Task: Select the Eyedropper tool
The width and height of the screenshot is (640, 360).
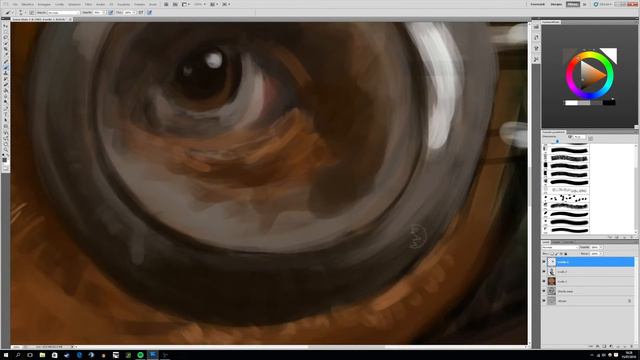Action: pyautogui.click(x=5, y=54)
